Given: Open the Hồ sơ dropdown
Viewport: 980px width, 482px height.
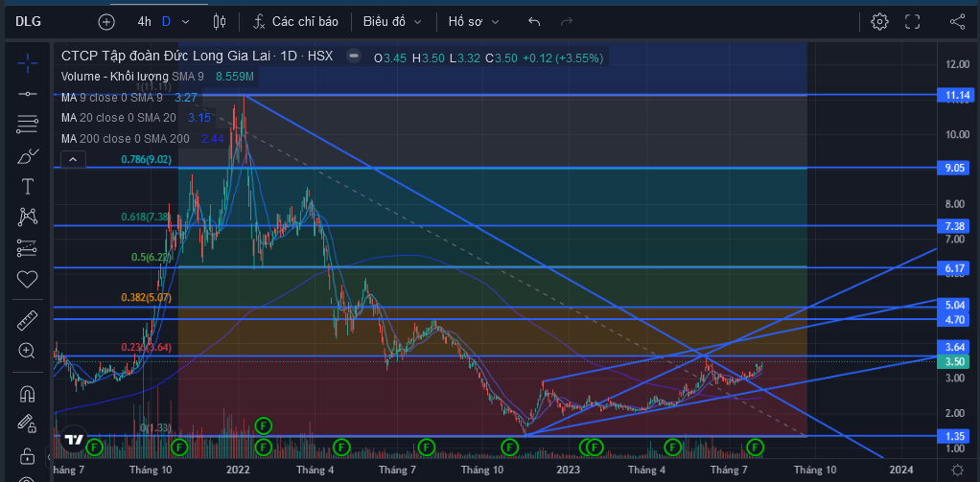Looking at the screenshot, I should 474,22.
